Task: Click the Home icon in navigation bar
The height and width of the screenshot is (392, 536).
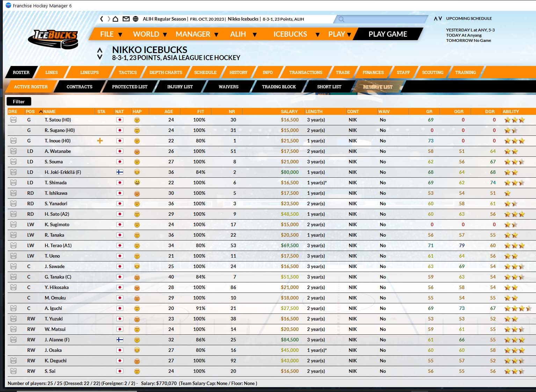Action: 116,19
